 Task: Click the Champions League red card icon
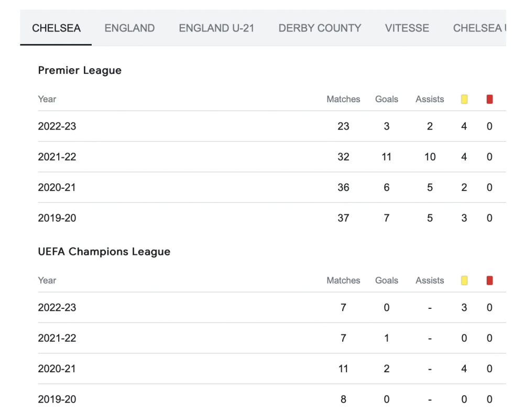point(489,281)
